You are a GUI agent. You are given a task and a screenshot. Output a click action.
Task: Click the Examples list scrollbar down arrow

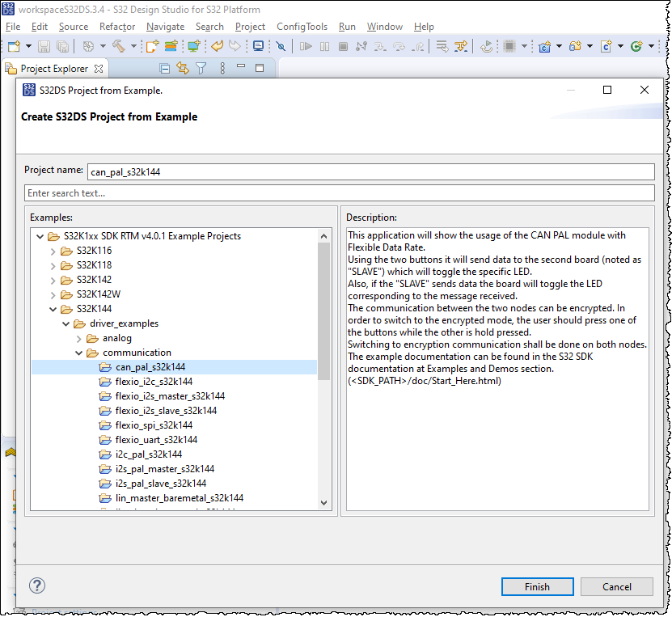324,503
